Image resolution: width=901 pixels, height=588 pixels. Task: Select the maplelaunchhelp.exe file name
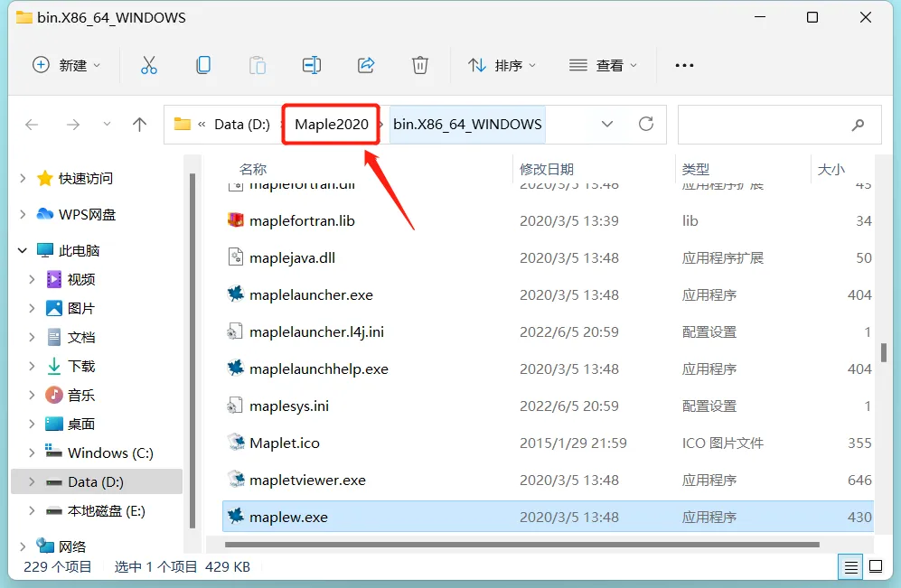pyautogui.click(x=319, y=369)
